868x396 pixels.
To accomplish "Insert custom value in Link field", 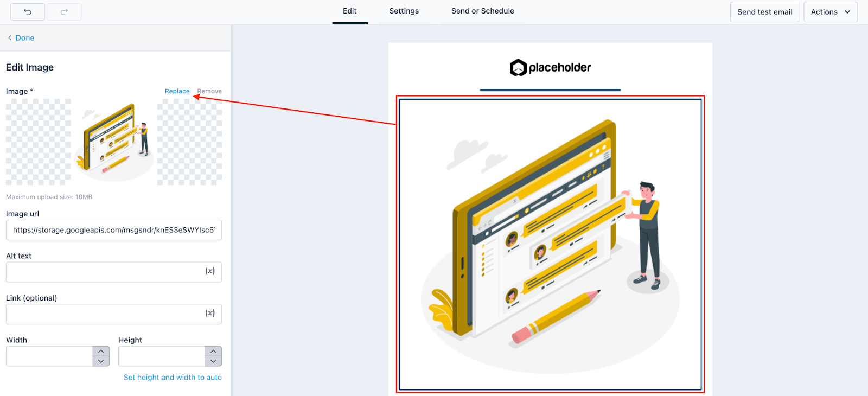I will click(210, 313).
